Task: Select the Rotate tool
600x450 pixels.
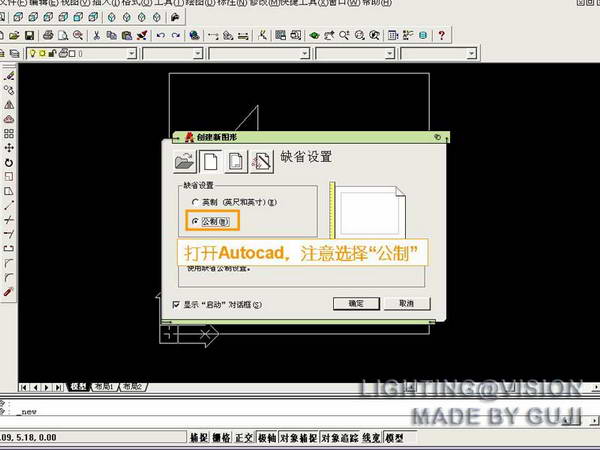Action: pyautogui.click(x=9, y=163)
